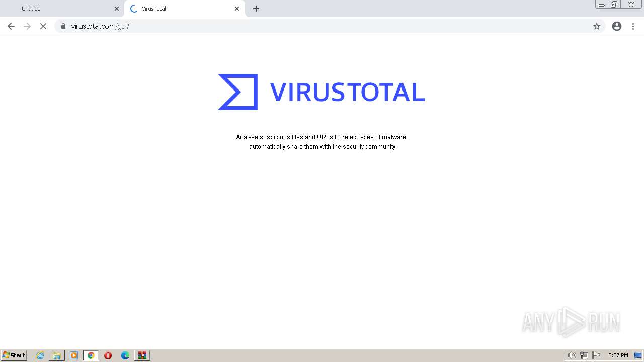The width and height of the screenshot is (644, 362).
Task: Minimize the Chrome window
Action: [x=602, y=4]
